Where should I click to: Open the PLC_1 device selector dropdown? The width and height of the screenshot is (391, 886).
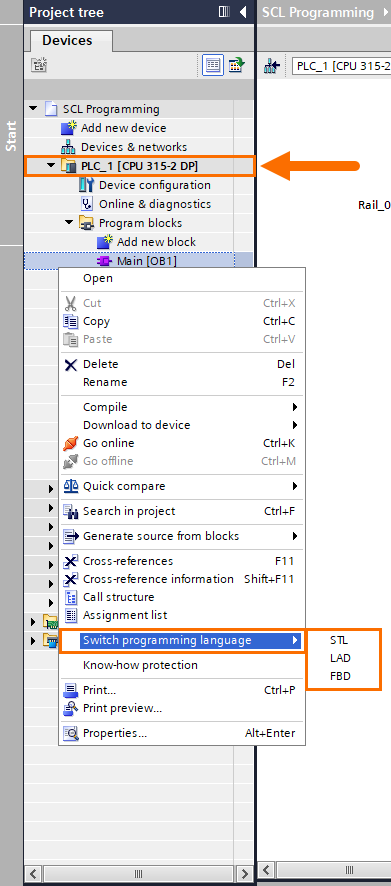tap(341, 66)
